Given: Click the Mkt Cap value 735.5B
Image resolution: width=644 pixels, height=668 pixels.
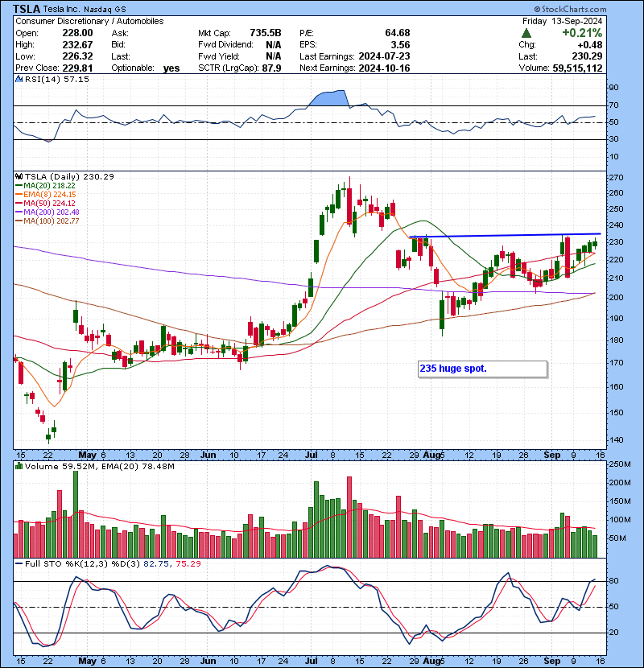Looking at the screenshot, I should pos(266,33).
